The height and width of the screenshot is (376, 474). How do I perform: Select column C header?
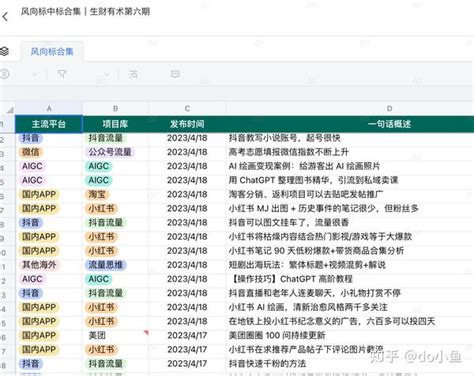pyautogui.click(x=187, y=108)
